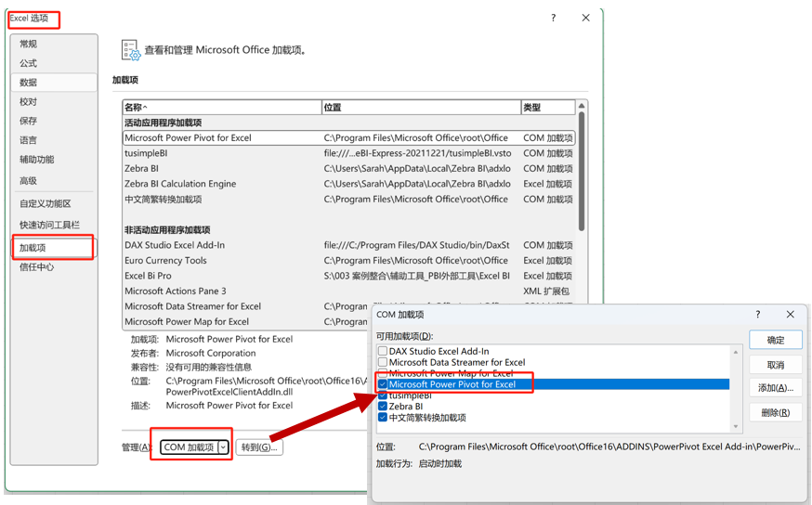812x505 pixels.
Task: Sort add-ins by 名称 column header
Action: coord(222,107)
